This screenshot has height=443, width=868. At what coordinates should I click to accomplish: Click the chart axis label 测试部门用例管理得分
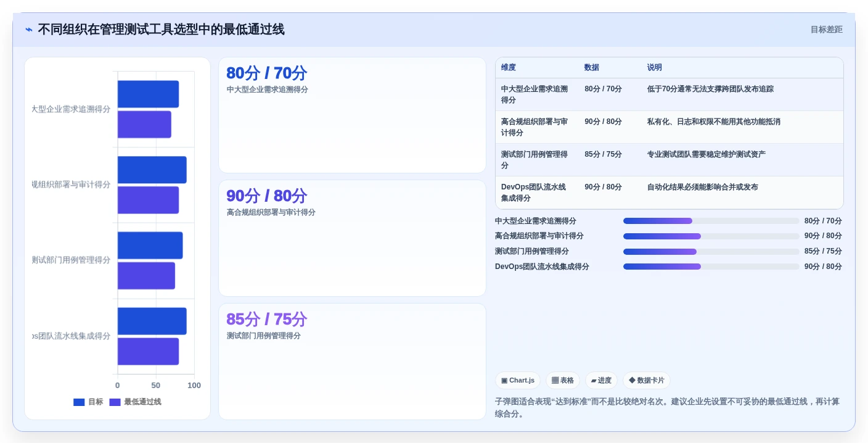click(72, 260)
